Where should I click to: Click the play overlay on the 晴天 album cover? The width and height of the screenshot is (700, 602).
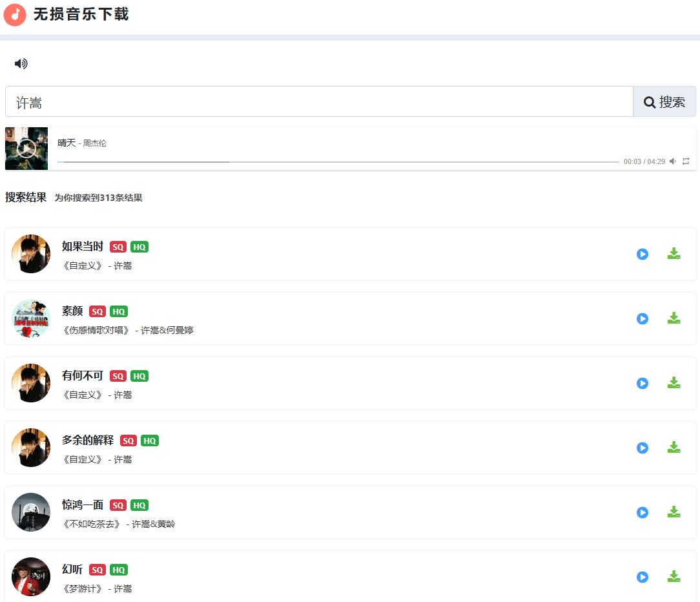point(26,149)
